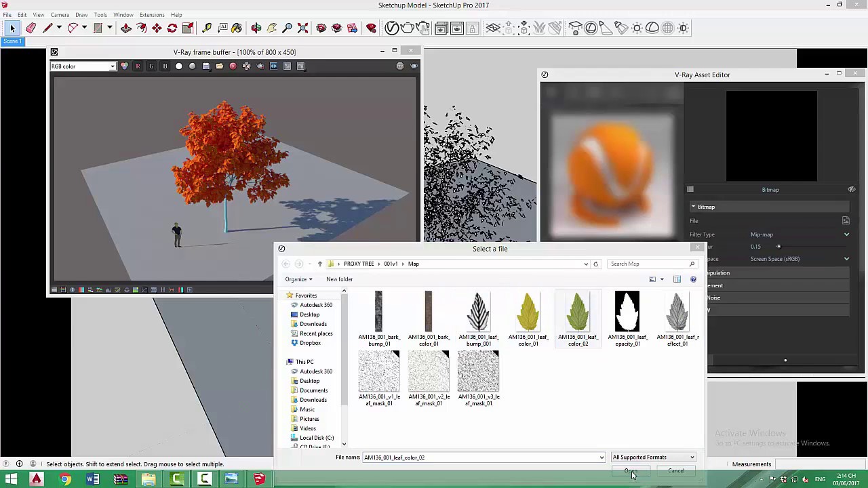This screenshot has width=868, height=488.
Task: Refresh the file dialog address bar
Action: (x=596, y=264)
